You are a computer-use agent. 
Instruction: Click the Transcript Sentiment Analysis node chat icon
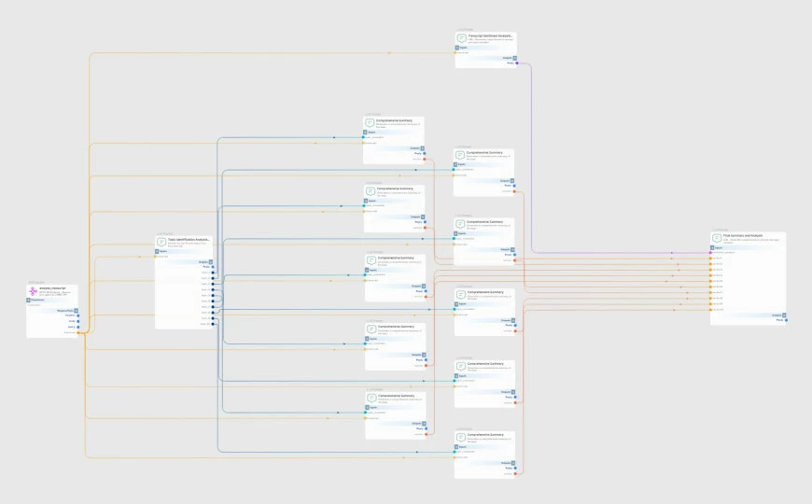tap(461, 38)
